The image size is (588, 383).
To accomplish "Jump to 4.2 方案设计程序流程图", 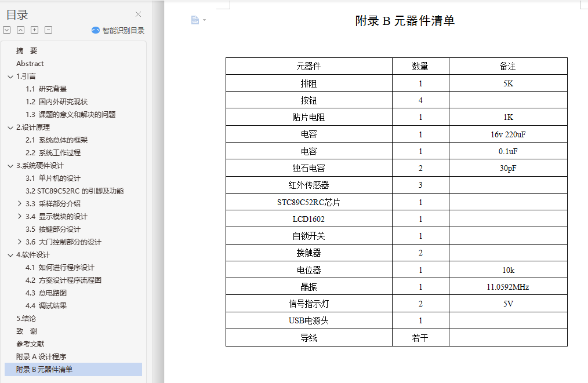I will (63, 280).
